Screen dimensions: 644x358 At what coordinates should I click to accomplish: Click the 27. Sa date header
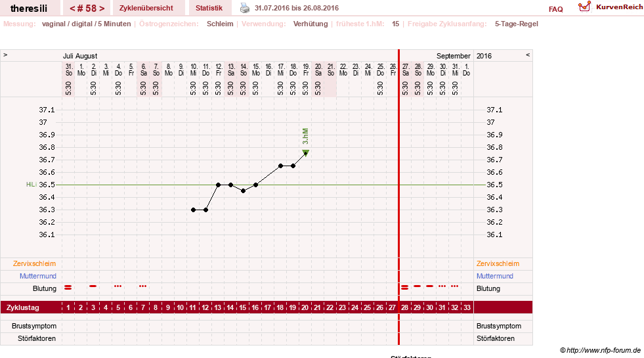pos(406,70)
